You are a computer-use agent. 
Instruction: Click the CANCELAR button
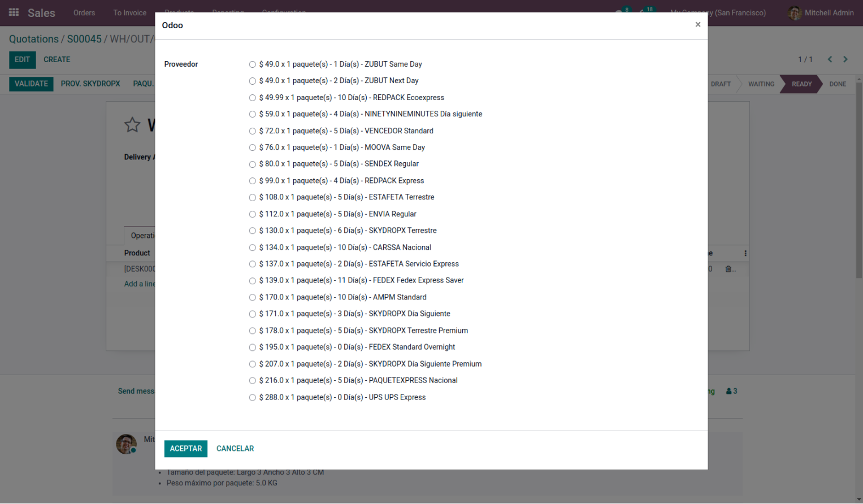click(235, 449)
